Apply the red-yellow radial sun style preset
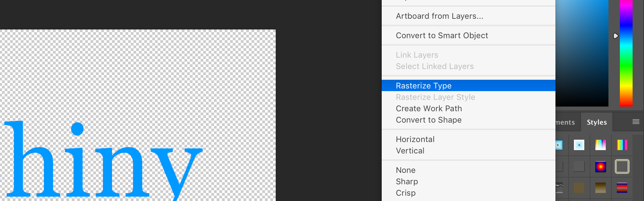This screenshot has width=644, height=201. click(600, 166)
